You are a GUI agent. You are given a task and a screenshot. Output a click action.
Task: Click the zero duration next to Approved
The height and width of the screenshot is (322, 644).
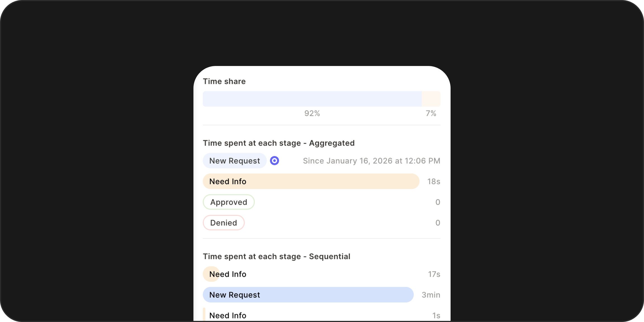click(x=438, y=202)
